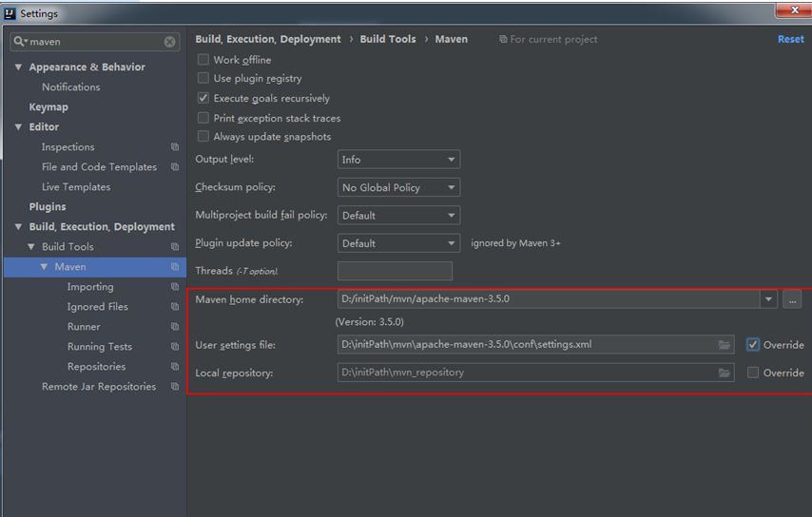Open Maven Ignored Files settings

pos(97,307)
